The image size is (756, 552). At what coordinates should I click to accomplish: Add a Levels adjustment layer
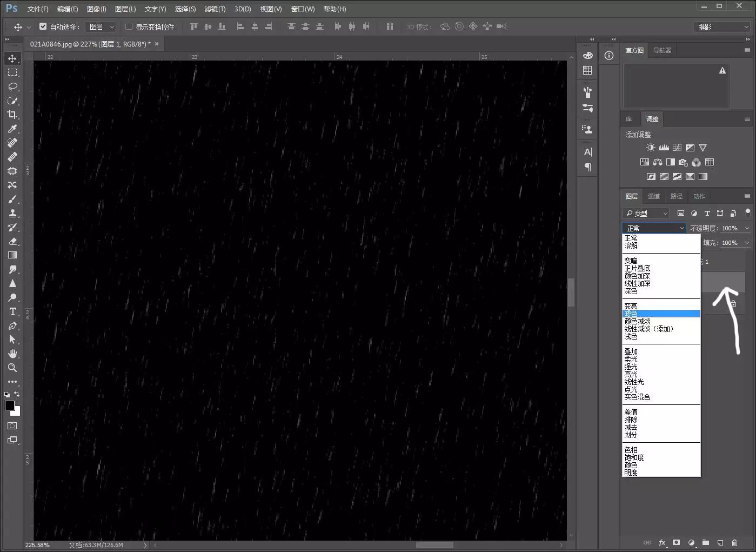point(664,148)
